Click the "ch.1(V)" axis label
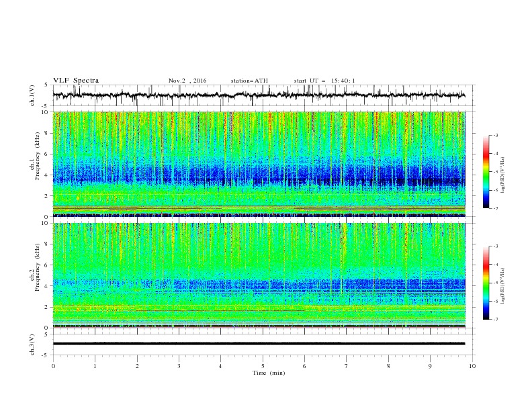Image resolution: width=532 pixels, height=411 pixels. pyautogui.click(x=32, y=95)
